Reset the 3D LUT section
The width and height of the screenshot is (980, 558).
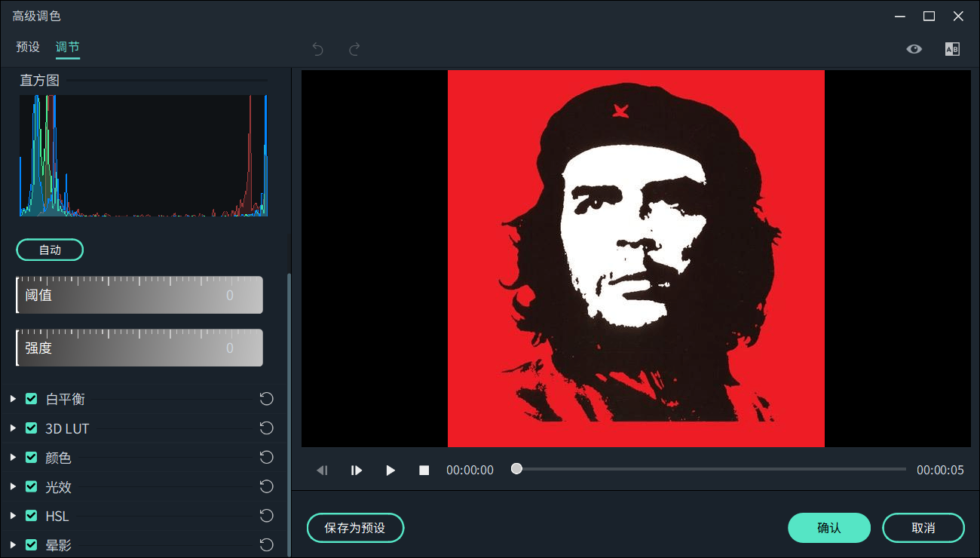click(266, 428)
